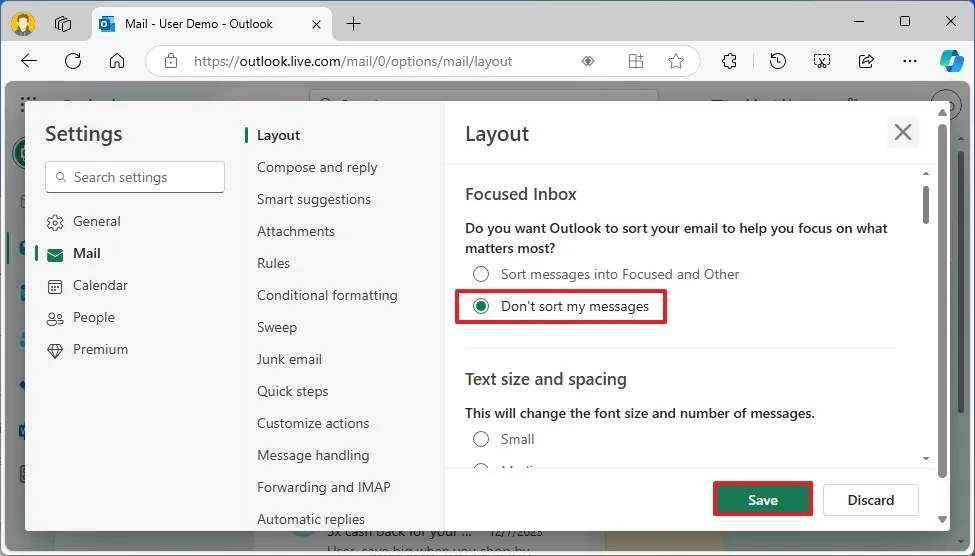
Task: Open the Copilot icon in toolbar
Action: (x=951, y=61)
